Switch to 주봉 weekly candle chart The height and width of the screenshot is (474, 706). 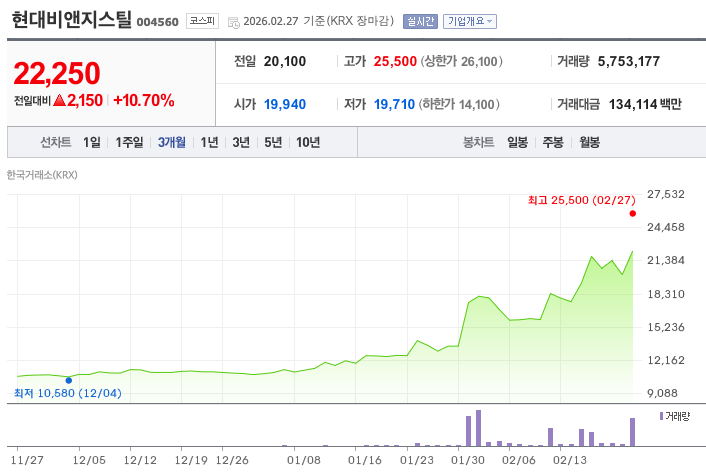[x=553, y=142]
